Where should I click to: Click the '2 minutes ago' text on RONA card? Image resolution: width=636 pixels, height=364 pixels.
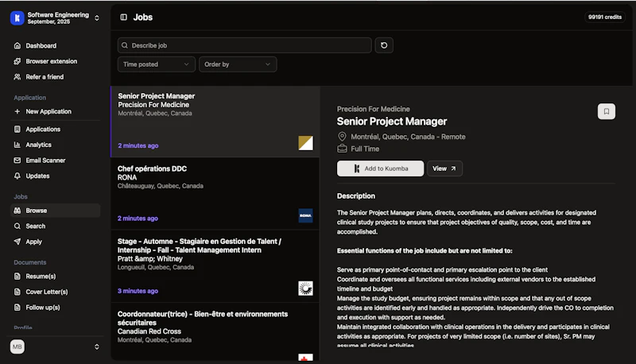138,218
